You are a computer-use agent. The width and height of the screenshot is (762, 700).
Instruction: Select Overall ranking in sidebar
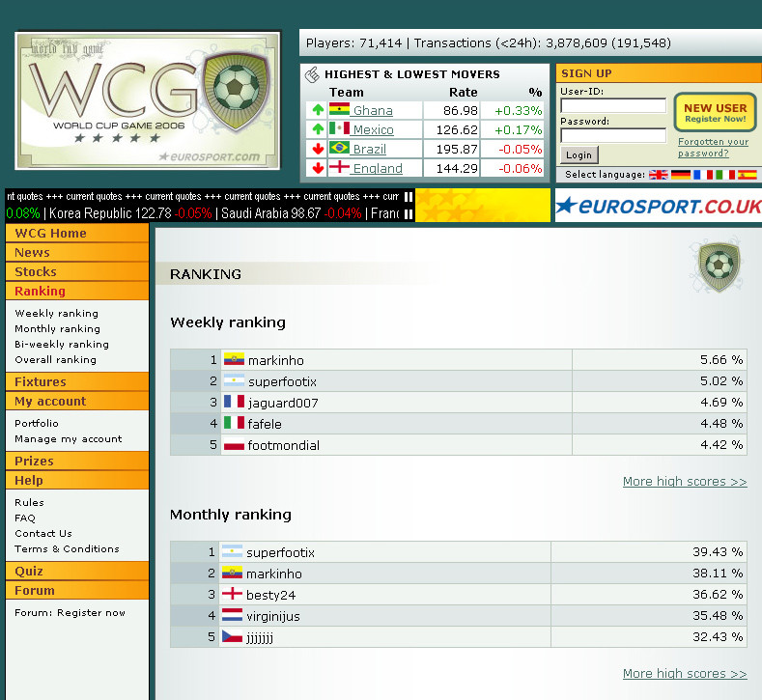[55, 360]
